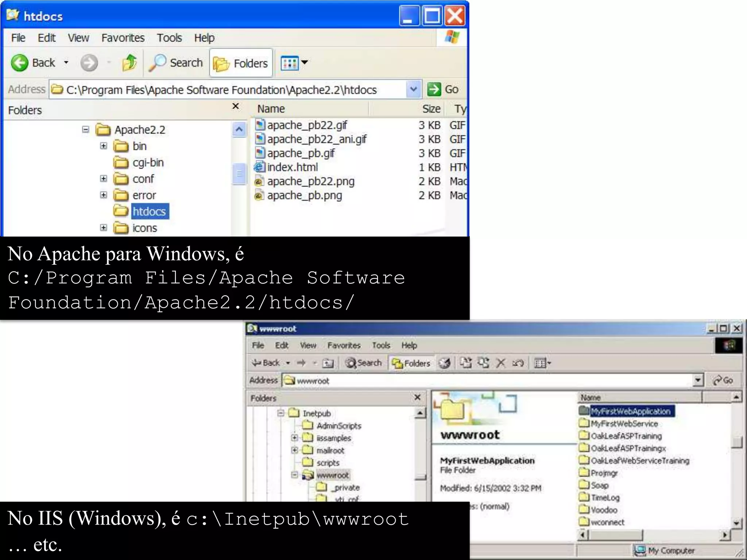Select the Voodoo folder icon

pyautogui.click(x=584, y=509)
